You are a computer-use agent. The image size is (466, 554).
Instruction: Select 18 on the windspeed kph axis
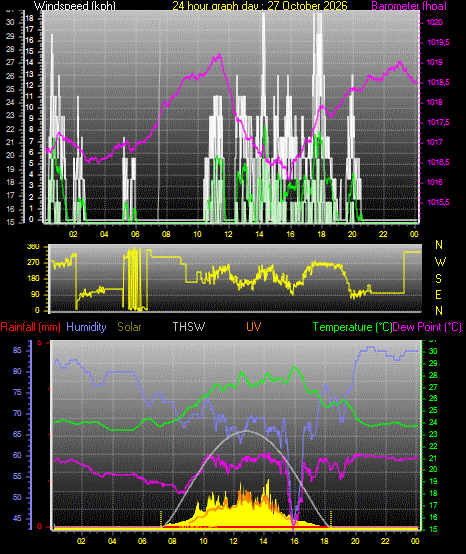tap(30, 18)
